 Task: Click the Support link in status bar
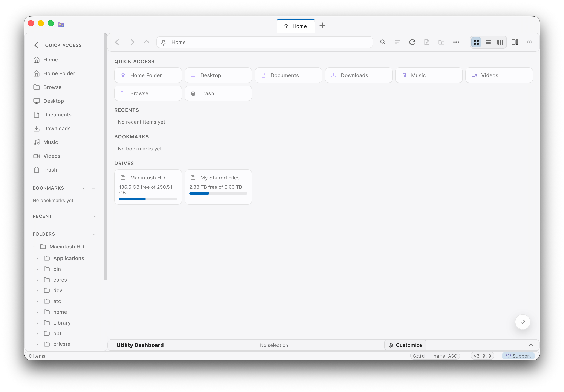[x=518, y=356]
